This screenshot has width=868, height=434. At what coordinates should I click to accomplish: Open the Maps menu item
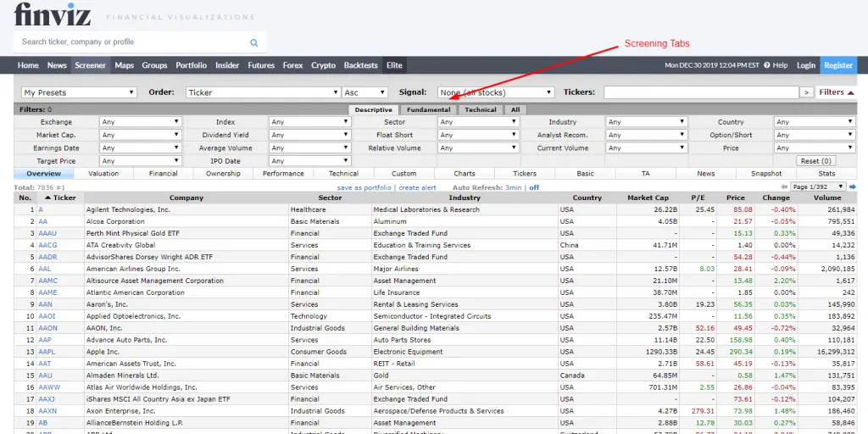(124, 65)
